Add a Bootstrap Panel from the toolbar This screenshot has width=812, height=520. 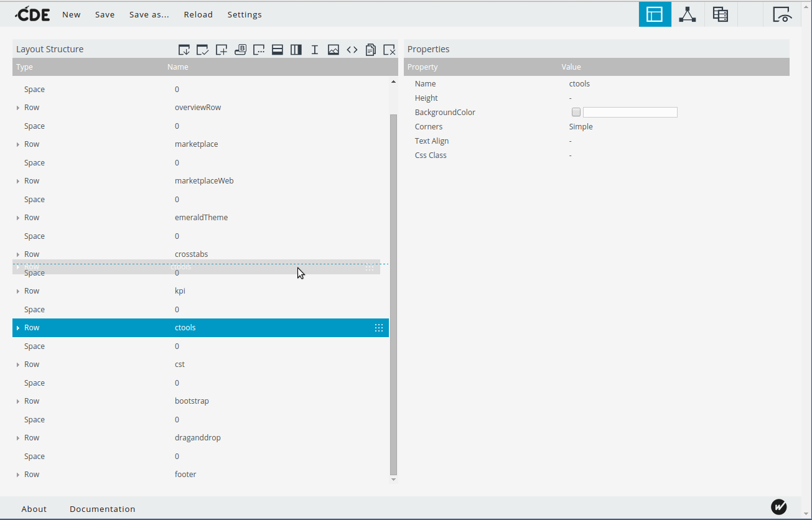coord(240,49)
